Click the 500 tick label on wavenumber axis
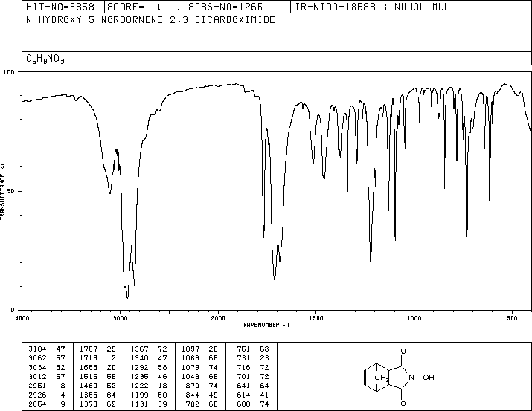The width and height of the screenshot is (532, 411). click(x=512, y=318)
